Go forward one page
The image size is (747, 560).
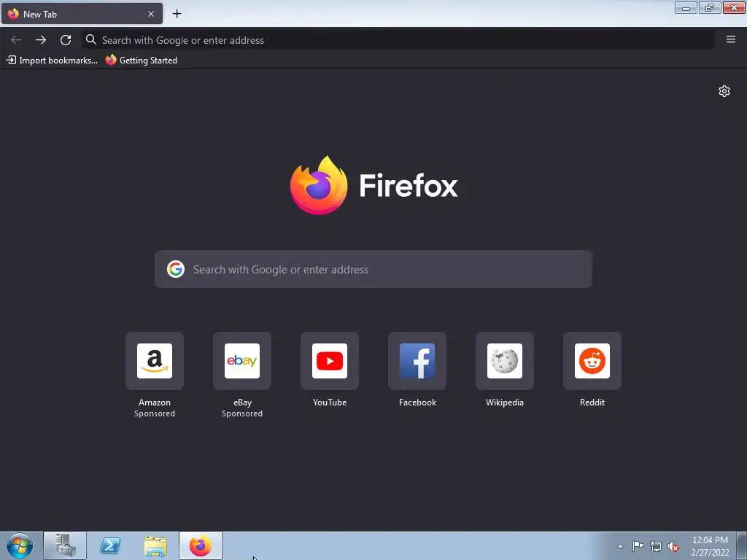(x=41, y=40)
